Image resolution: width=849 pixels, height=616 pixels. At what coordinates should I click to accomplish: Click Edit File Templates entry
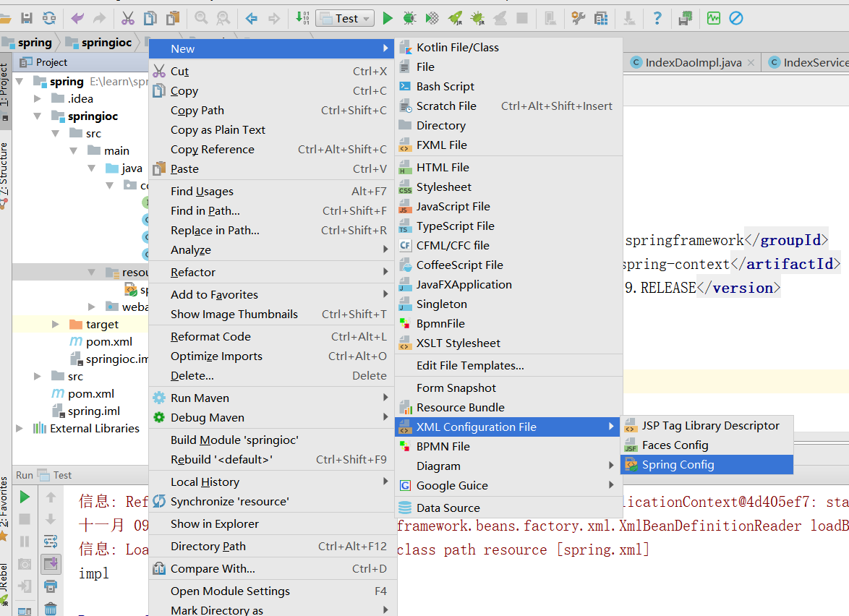click(508, 365)
